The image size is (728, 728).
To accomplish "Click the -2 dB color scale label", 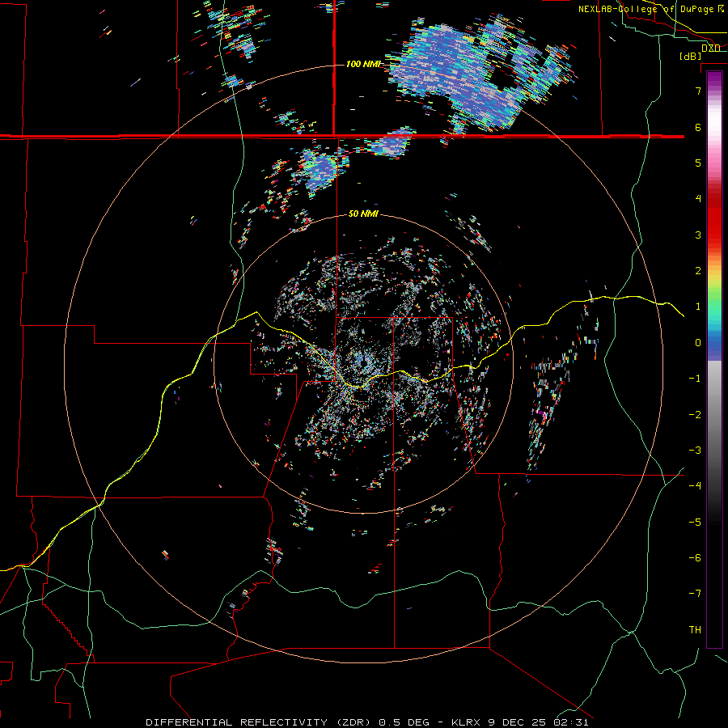I will (695, 415).
